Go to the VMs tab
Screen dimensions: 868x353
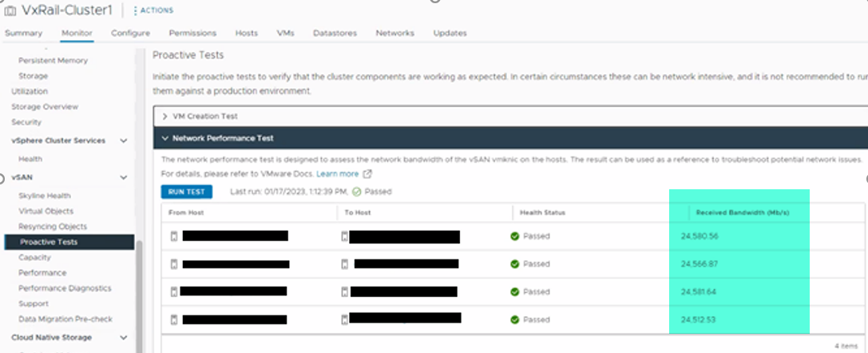click(x=286, y=34)
